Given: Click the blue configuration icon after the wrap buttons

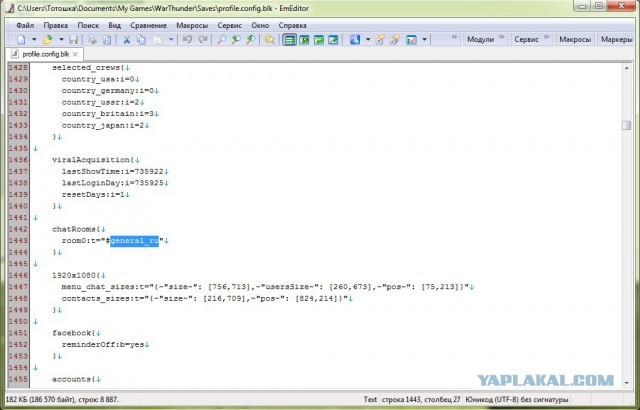Looking at the screenshot, I should (x=355, y=40).
